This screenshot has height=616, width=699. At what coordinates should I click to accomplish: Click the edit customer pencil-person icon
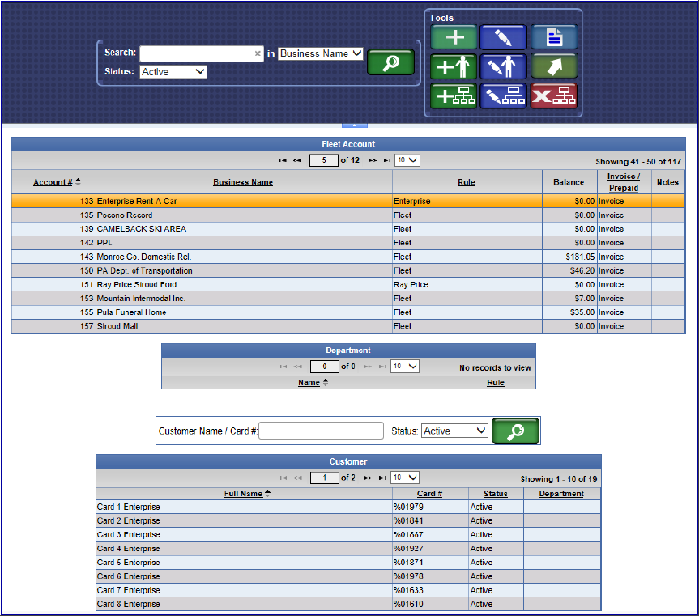(x=503, y=66)
